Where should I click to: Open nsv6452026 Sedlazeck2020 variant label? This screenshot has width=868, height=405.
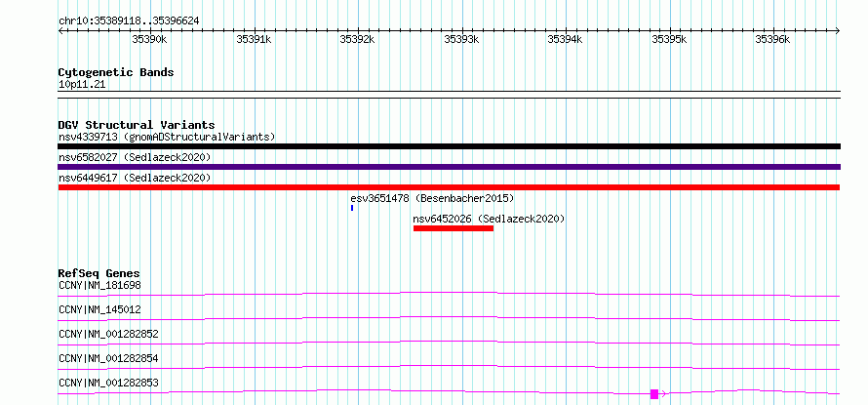coord(489,219)
